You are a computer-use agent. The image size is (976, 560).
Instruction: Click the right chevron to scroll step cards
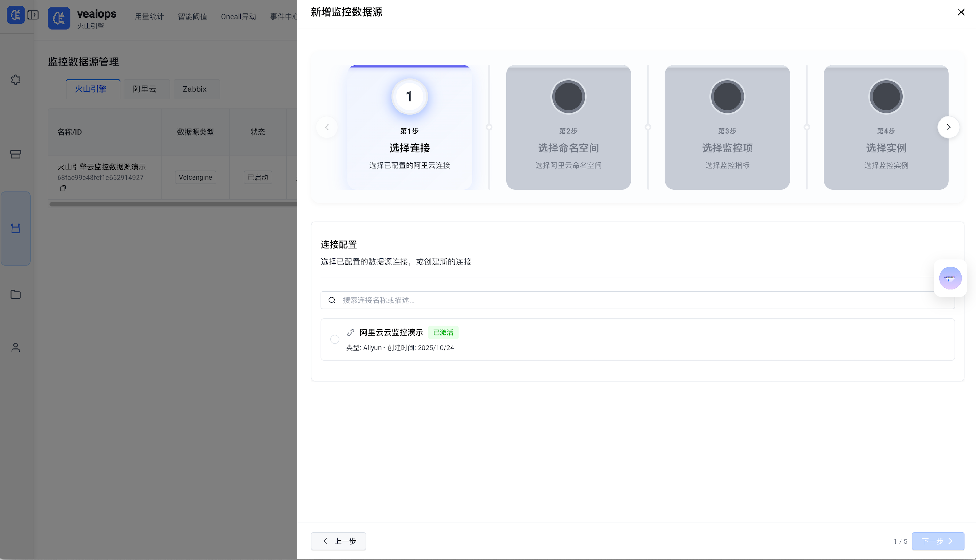(x=948, y=127)
